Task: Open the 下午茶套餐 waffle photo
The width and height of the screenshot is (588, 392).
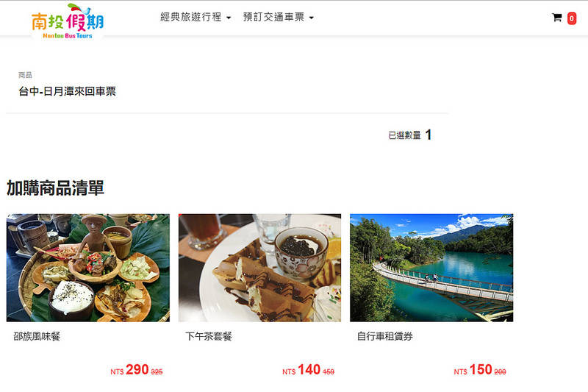Action: [x=260, y=268]
